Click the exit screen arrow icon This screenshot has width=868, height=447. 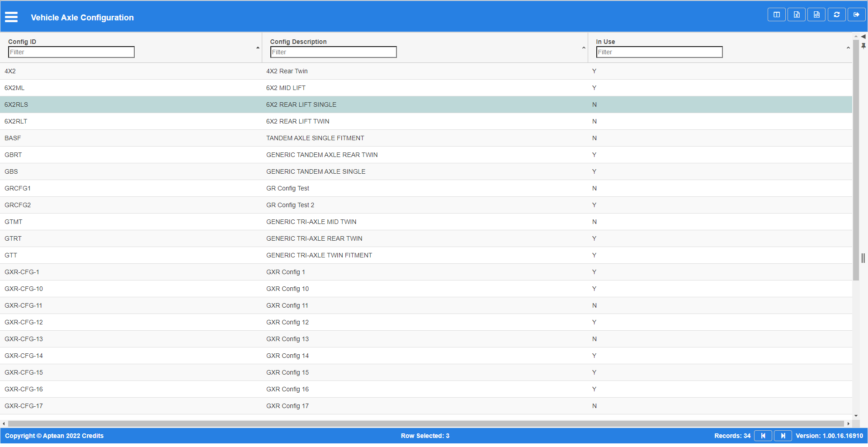(857, 14)
